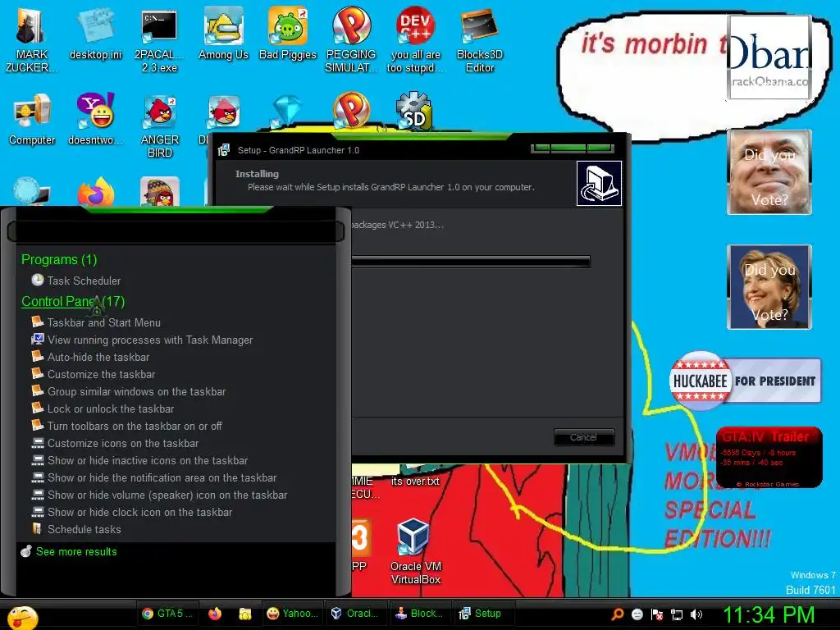Launch the Blocks3D Editor shortcut

[479, 40]
